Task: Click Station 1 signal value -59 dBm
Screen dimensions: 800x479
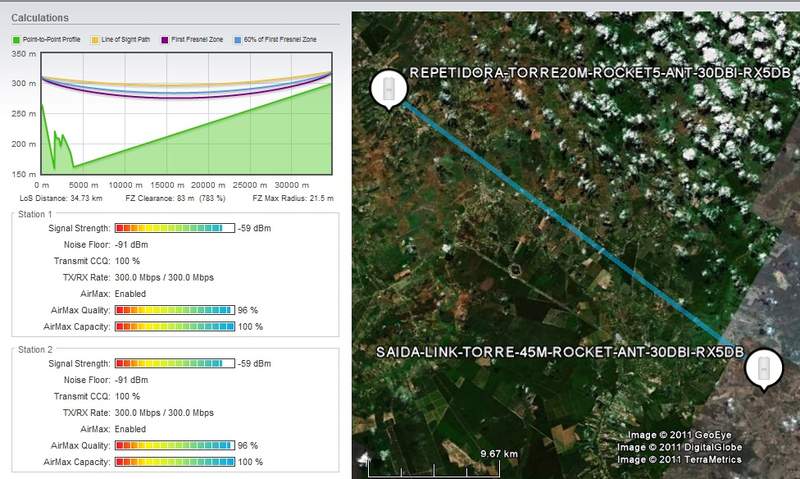Action: coord(255,228)
